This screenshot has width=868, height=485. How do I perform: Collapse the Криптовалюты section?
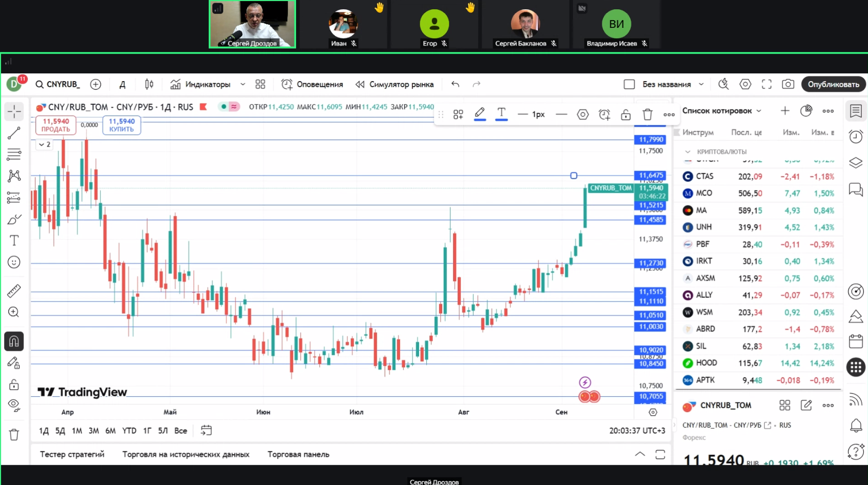pyautogui.click(x=688, y=152)
